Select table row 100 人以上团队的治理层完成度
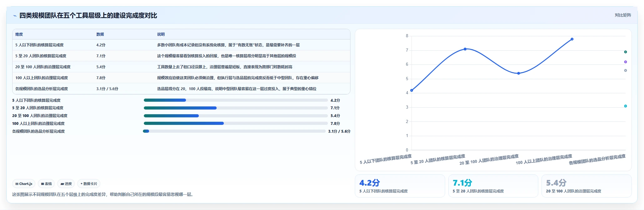 (x=181, y=78)
